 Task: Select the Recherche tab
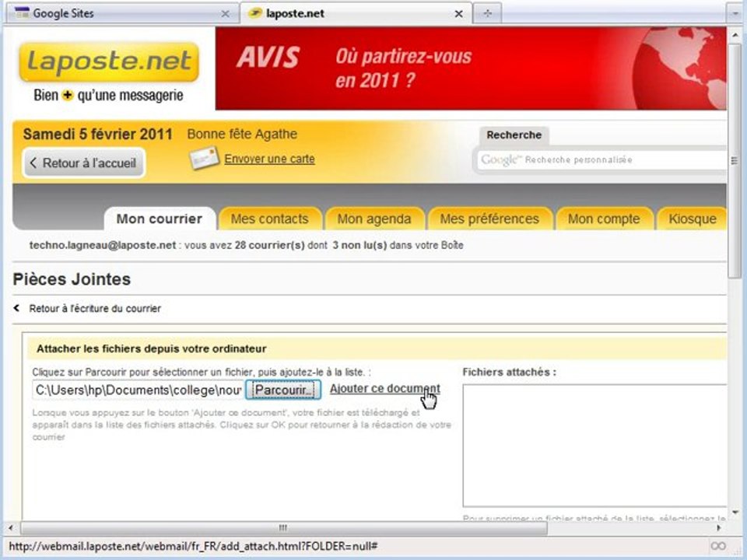514,135
